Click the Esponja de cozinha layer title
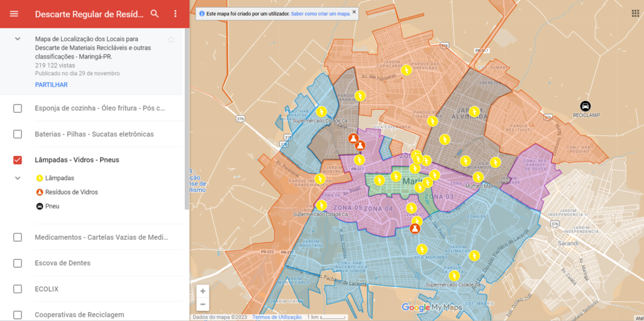This screenshot has width=644, height=321. pos(100,108)
